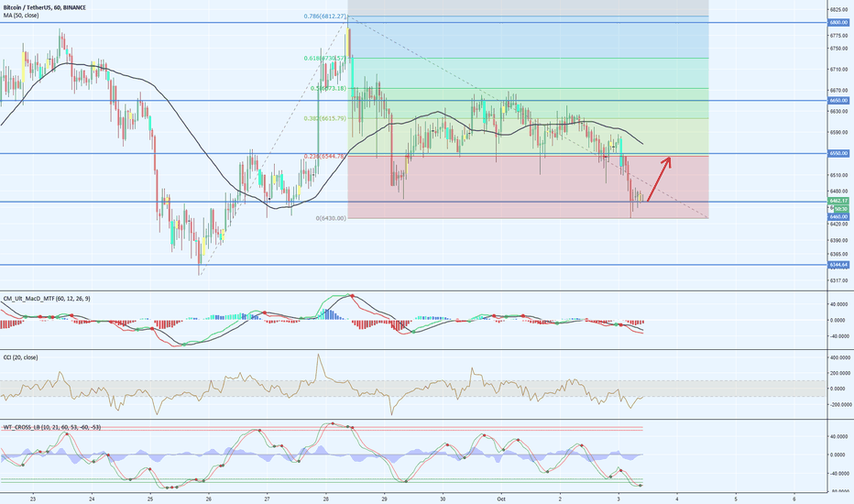The image size is (854, 504).
Task: Click date 29 on the time axis
Action: tap(385, 499)
